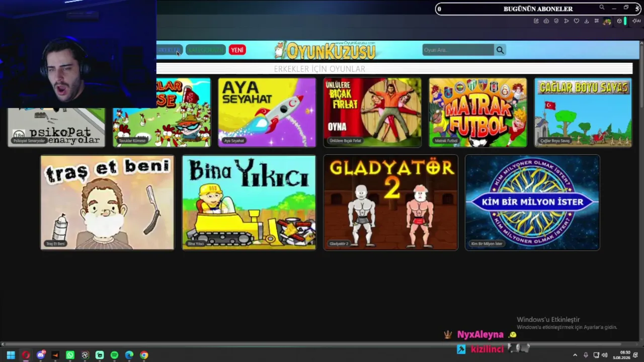This screenshot has height=362, width=644.
Task: Open WhatsApp from the taskbar
Action: click(70, 355)
